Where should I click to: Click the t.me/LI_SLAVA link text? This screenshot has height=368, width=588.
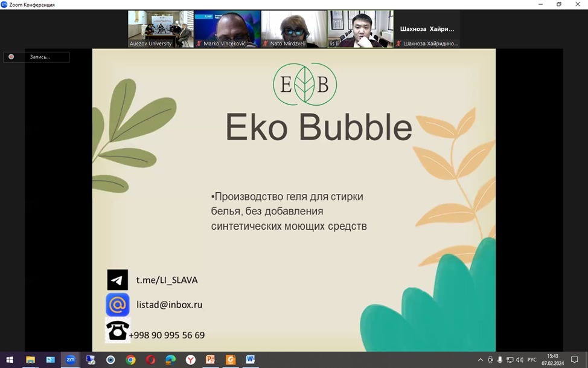tap(167, 280)
